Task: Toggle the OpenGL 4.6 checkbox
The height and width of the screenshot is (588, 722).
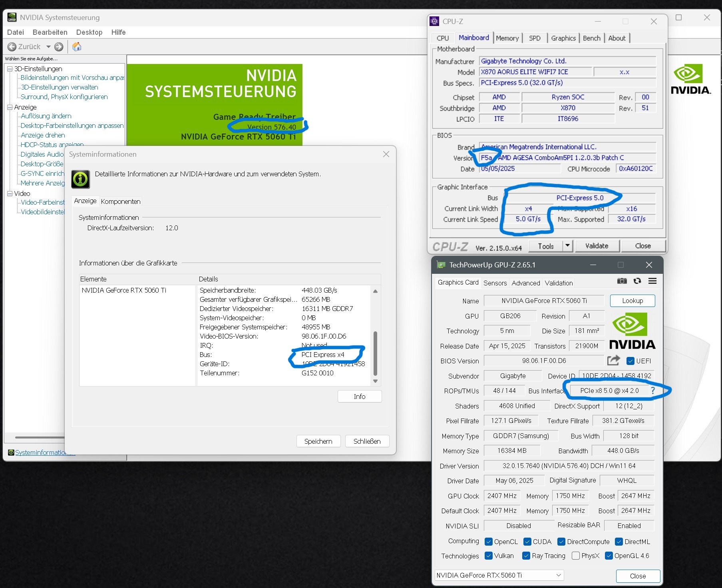Action: coord(609,556)
